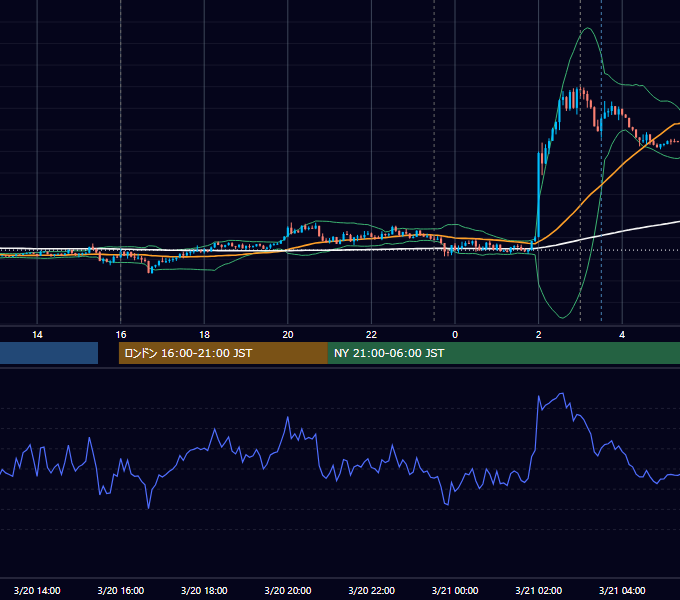Click the 16 hour label on price chart axis
The image size is (680, 600).
[121, 335]
